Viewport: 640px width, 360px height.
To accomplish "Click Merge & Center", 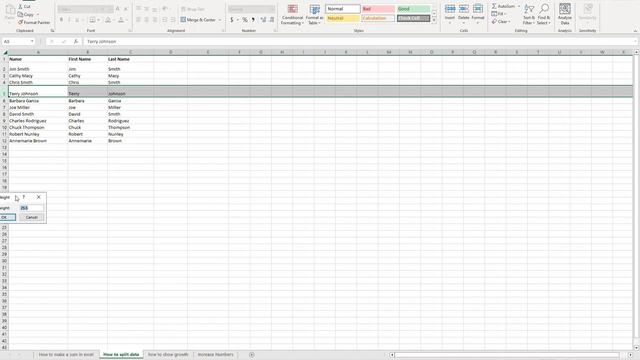I will (x=198, y=20).
